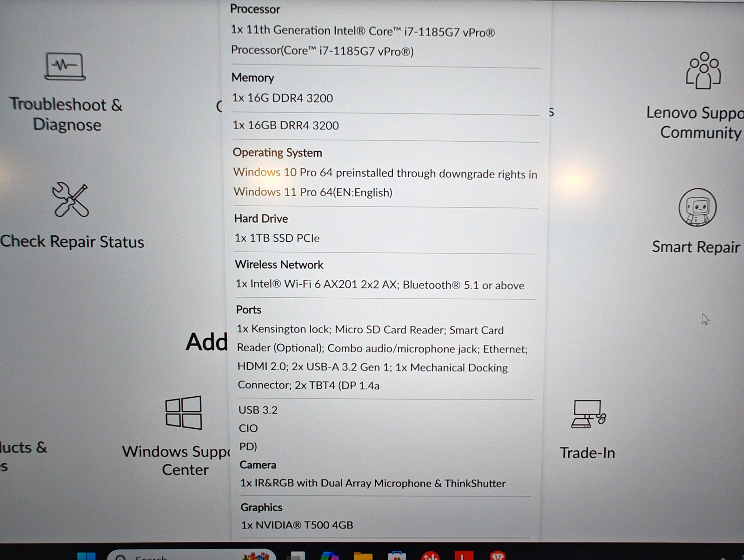Select the Hard Drive heading
Image resolution: width=744 pixels, height=560 pixels.
[x=261, y=219]
